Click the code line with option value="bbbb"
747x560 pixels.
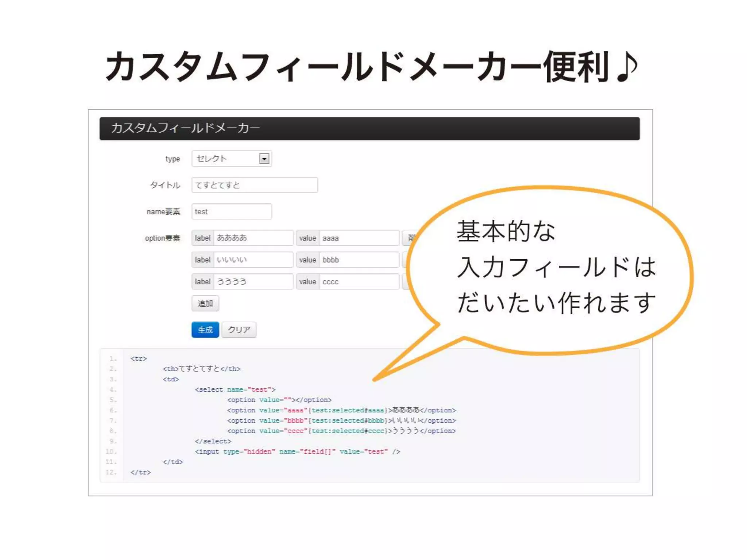click(341, 420)
